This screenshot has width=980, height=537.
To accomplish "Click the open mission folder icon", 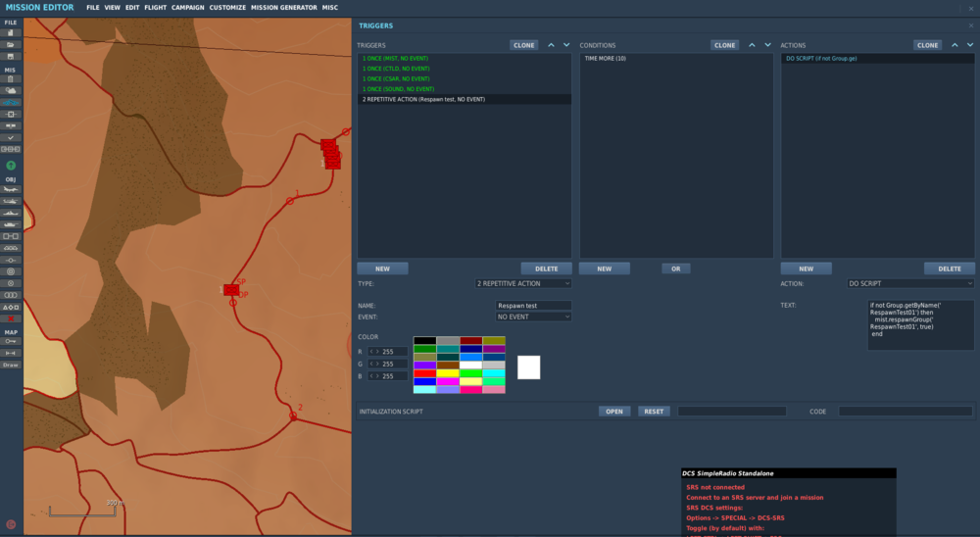I will coord(11,44).
